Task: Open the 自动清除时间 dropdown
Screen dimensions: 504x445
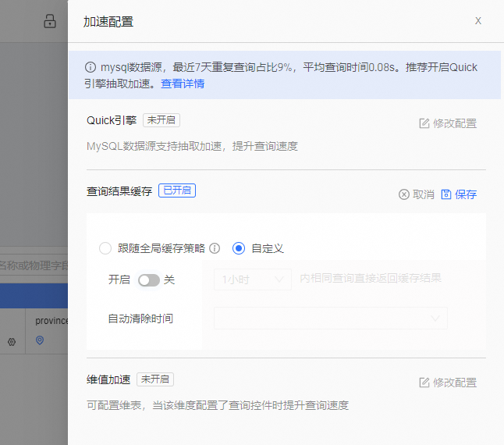Action: pos(331,318)
